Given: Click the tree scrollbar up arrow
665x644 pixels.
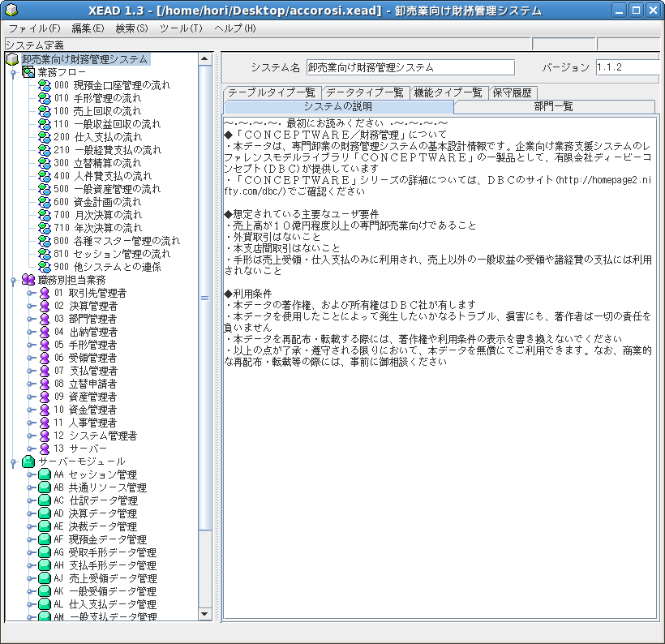Looking at the screenshot, I should point(205,59).
